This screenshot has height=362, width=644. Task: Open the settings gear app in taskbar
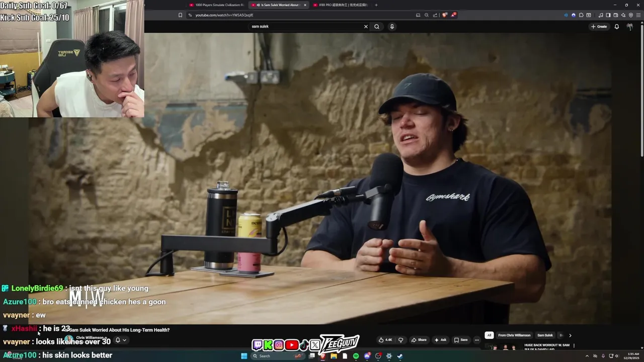coord(389,356)
